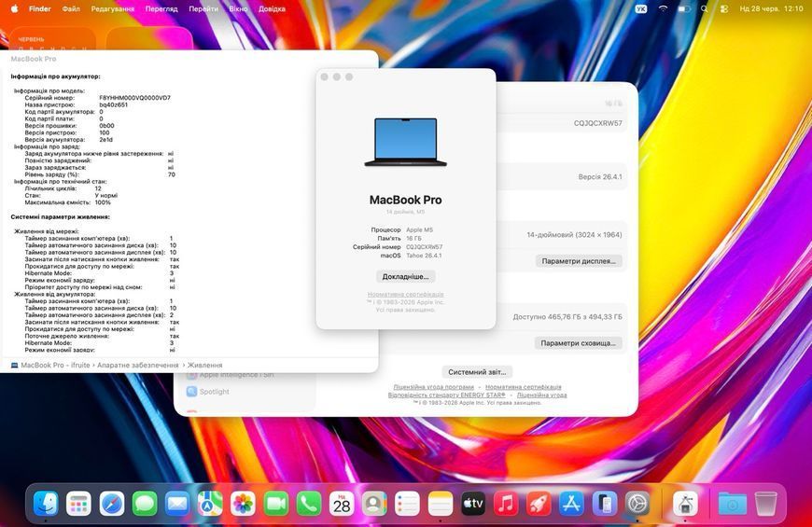Viewport: 812px width, 527px height.
Task: Open Нормативна сертифікація link in Settings window
Action: coord(523,387)
